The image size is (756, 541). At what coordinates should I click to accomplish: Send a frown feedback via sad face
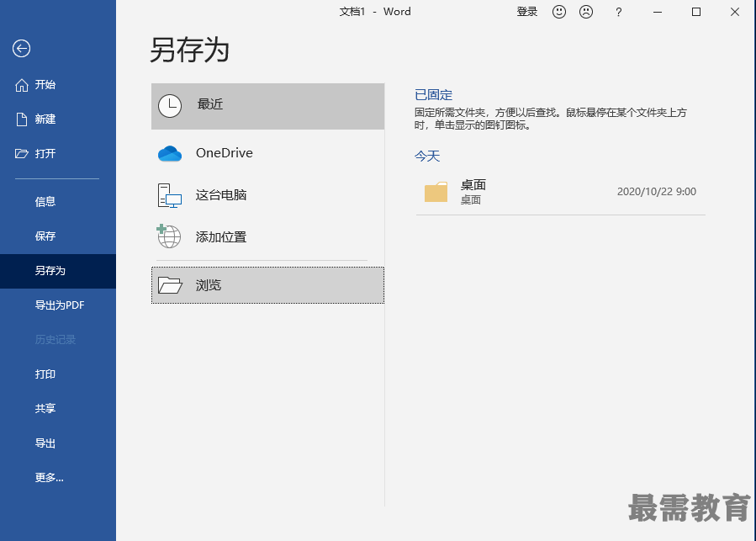point(586,12)
